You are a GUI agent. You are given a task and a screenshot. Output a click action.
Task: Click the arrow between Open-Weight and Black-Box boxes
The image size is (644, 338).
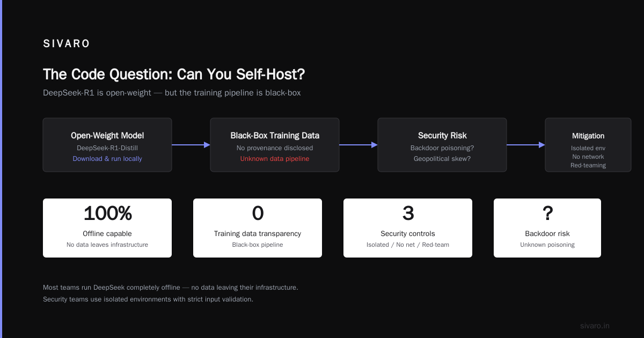(x=191, y=145)
